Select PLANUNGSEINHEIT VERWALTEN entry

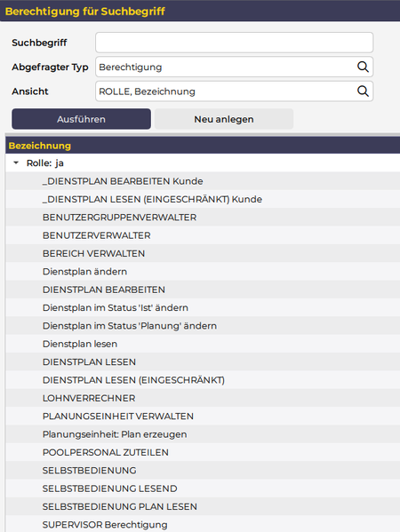[x=203, y=416]
